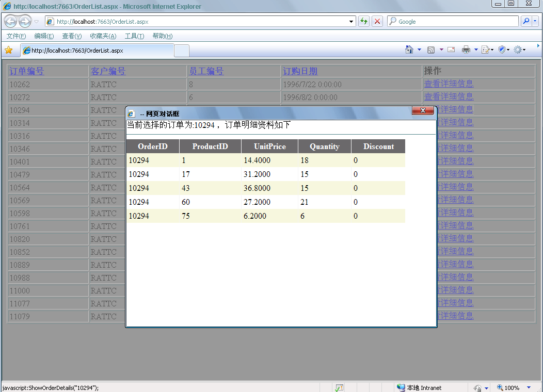Open the Tools gear menu
This screenshot has width=543, height=392.
tap(519, 50)
